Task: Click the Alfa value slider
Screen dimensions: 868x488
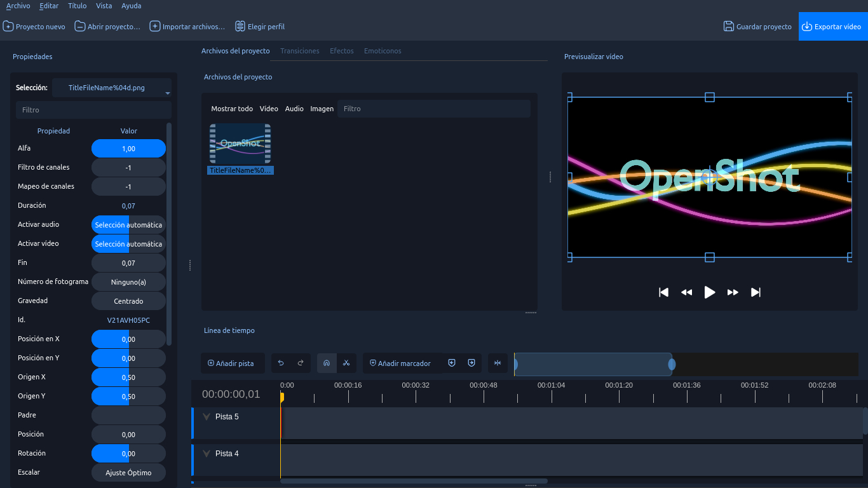Action: (x=128, y=149)
